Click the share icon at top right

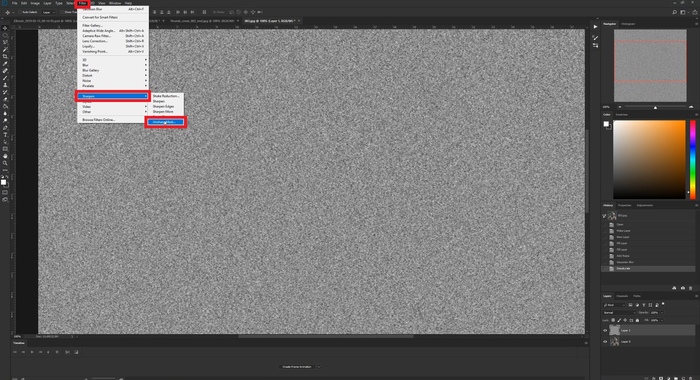[695, 13]
